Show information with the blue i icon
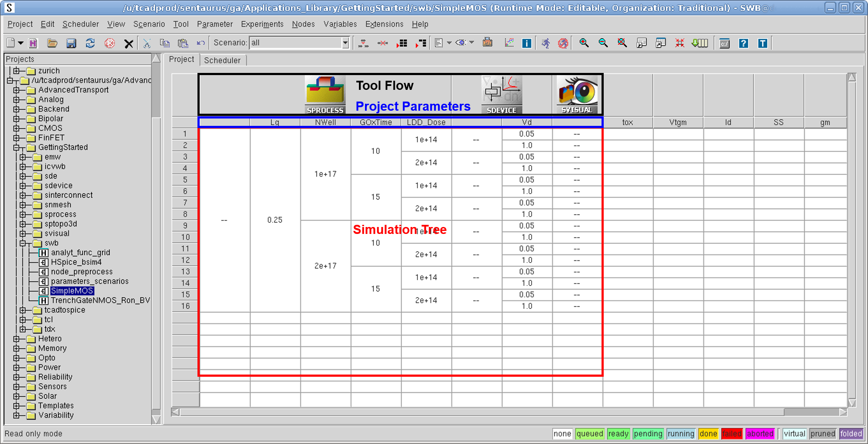Viewport: 868px width, 444px height. pos(526,43)
